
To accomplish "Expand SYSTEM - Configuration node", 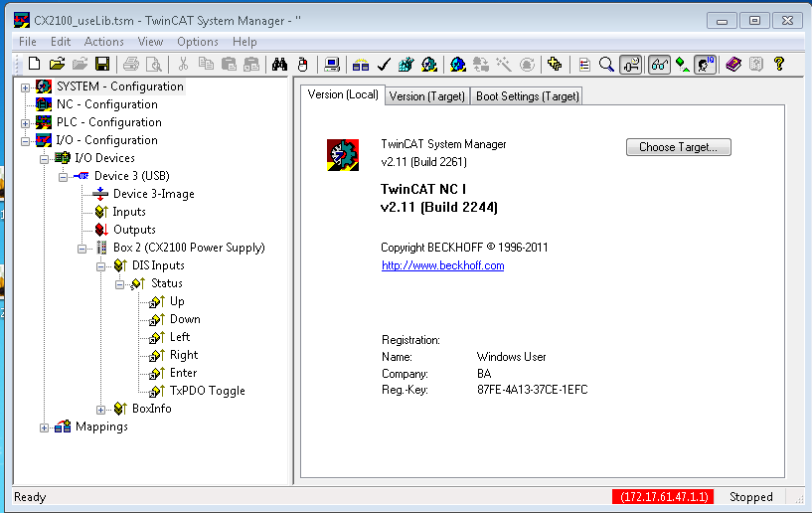I will coord(25,87).
